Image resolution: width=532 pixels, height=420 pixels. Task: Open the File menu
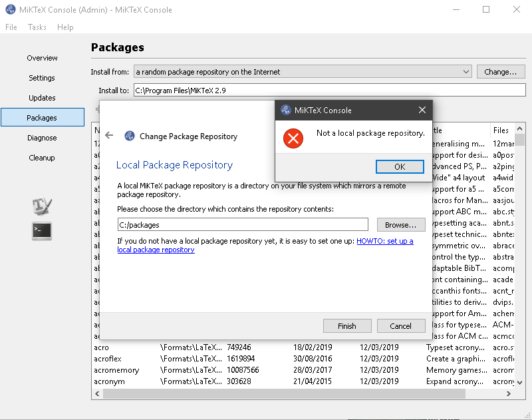11,27
